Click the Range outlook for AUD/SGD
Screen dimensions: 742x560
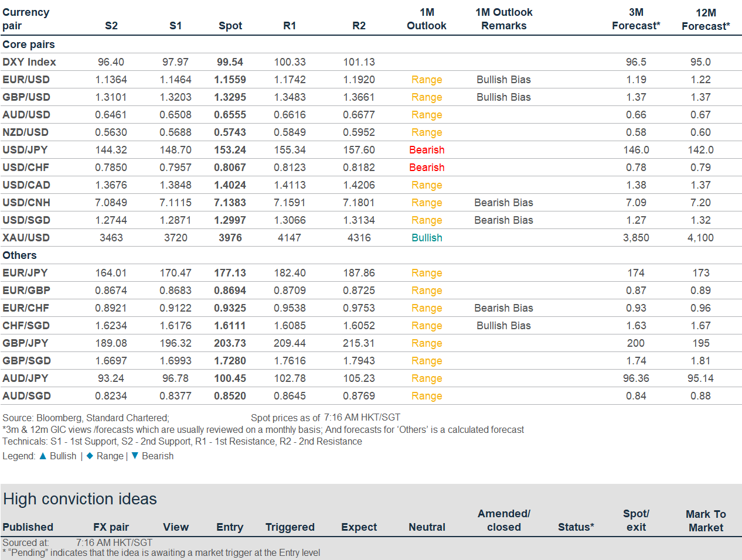427,396
